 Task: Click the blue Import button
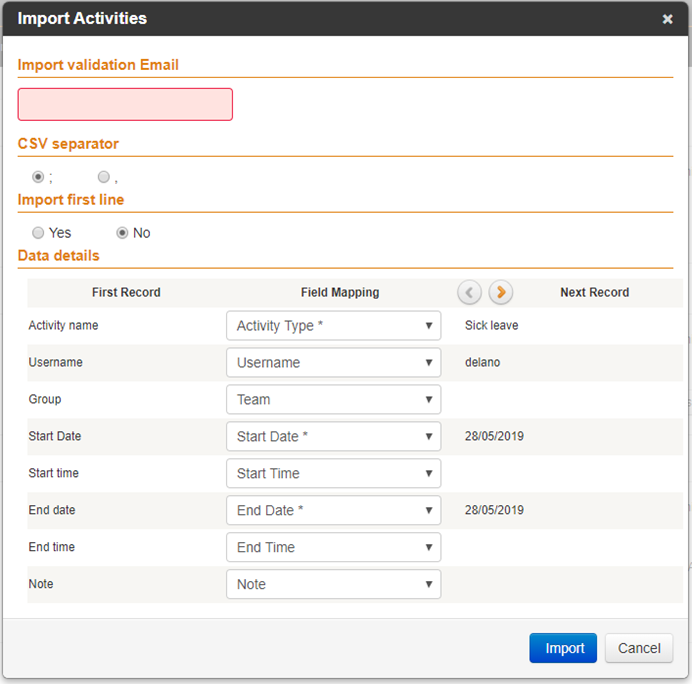click(563, 648)
